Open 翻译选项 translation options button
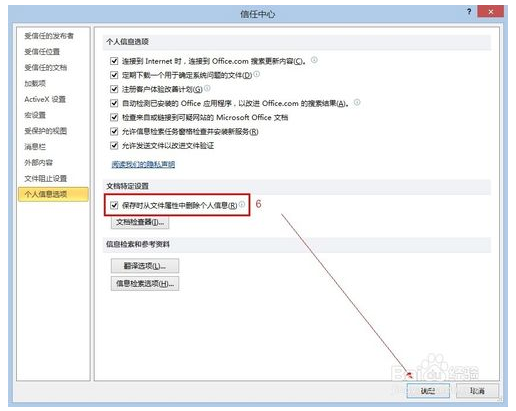 [x=145, y=266]
